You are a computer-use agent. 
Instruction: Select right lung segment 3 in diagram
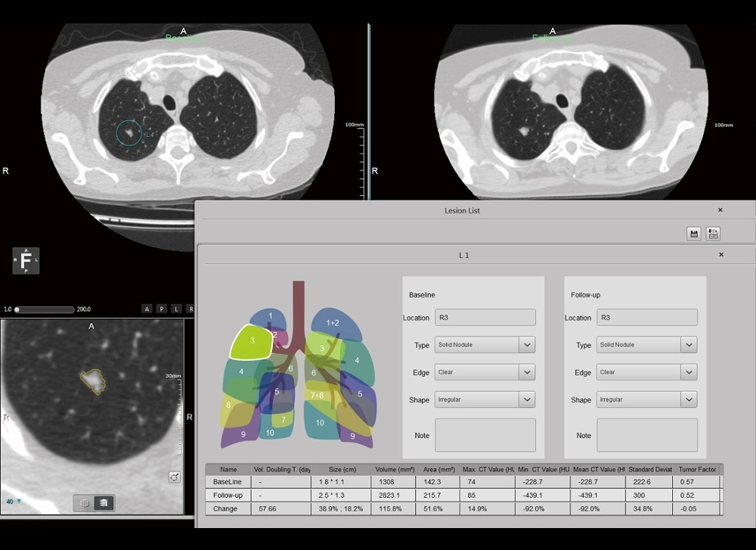point(252,342)
